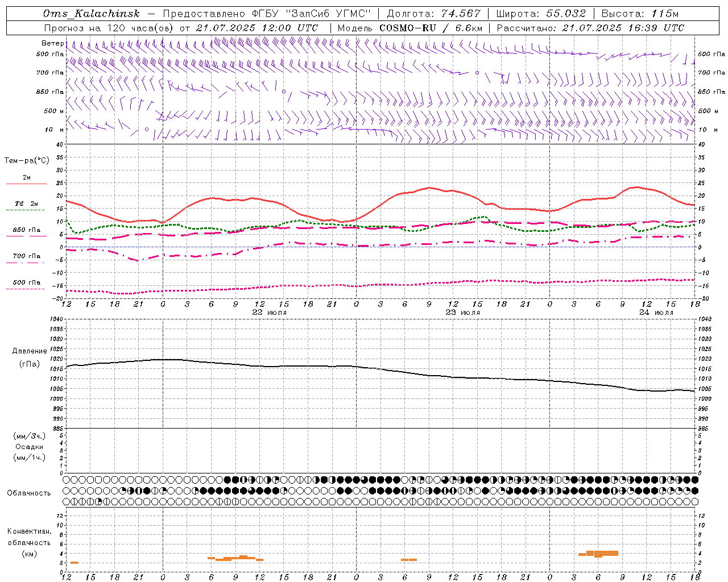Click the 22 июля date label
Image resolution: width=728 pixels, height=582 pixels.
[x=270, y=313]
